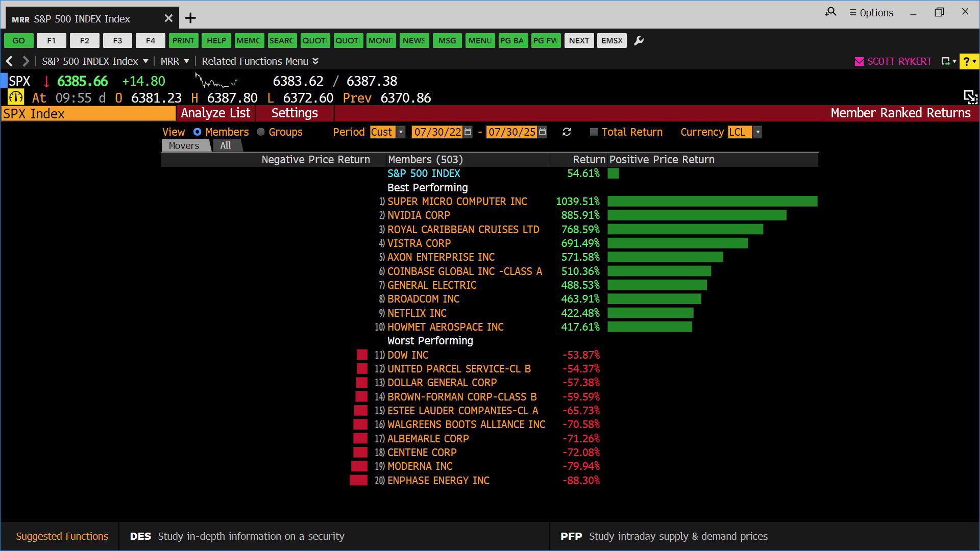Viewport: 980px width, 551px height.
Task: Click the PG BA page back button
Action: pyautogui.click(x=513, y=41)
